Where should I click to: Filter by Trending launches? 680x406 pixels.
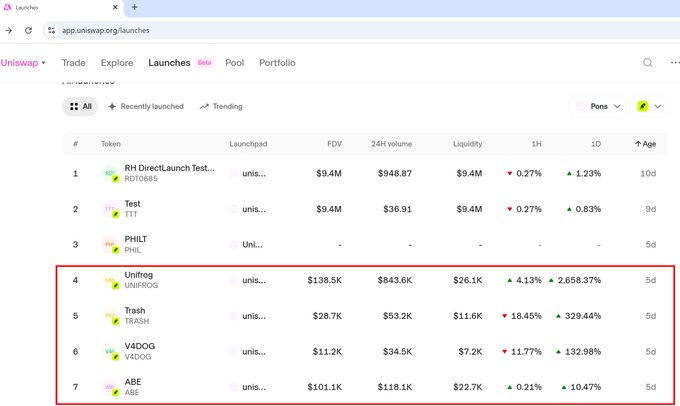click(221, 106)
